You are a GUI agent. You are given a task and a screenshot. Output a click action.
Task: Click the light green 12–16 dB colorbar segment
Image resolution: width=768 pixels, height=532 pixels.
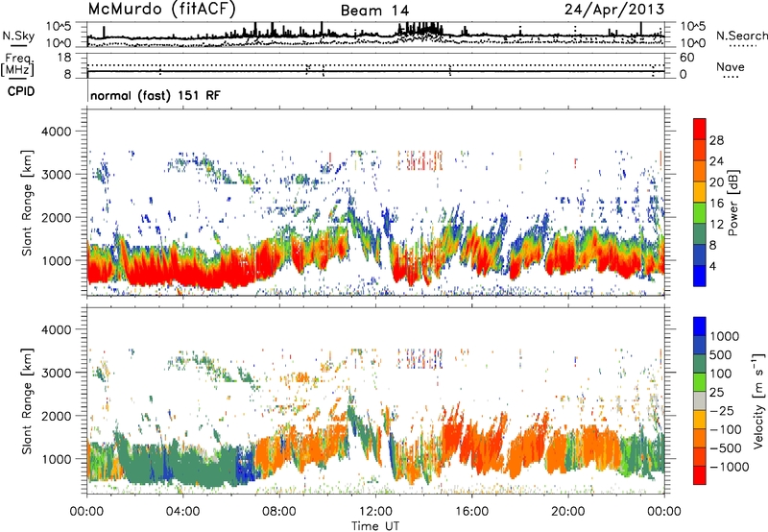(x=700, y=212)
